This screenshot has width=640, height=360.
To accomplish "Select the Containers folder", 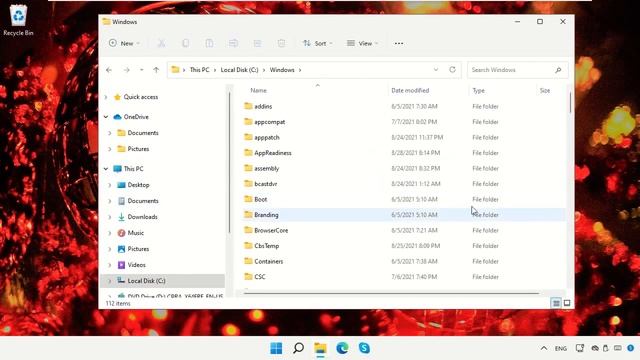I will pos(269,262).
